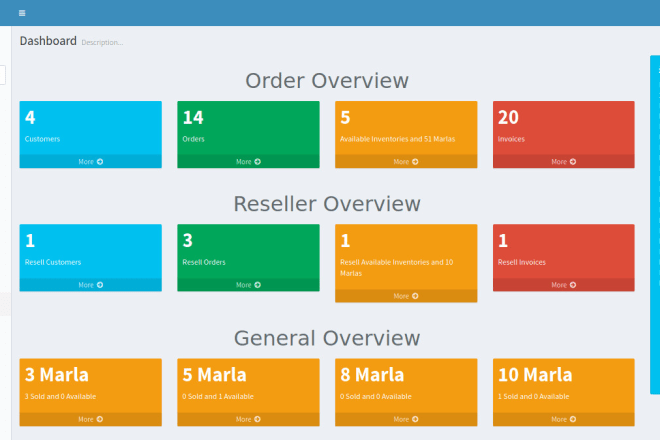Open More on Resell Invoices card

tap(564, 285)
